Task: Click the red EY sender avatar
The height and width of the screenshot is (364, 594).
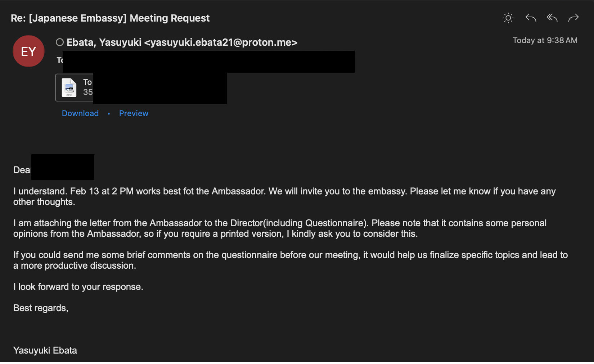Action: click(28, 51)
